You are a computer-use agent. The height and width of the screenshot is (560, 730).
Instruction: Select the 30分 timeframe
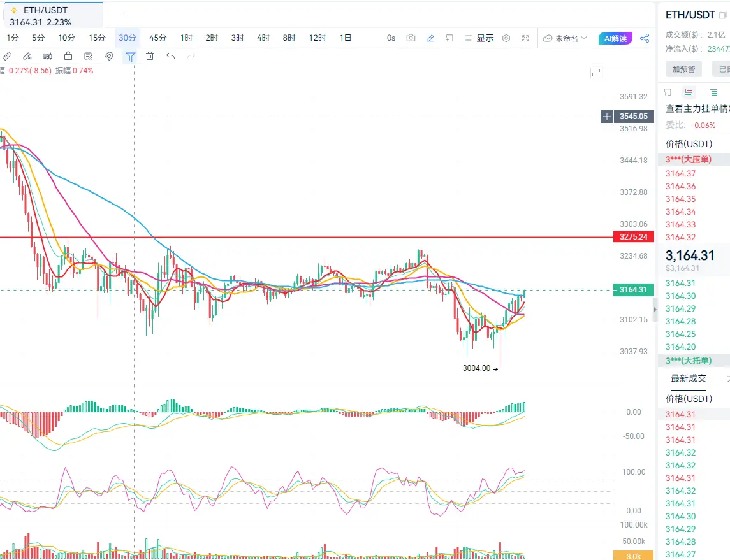pos(127,38)
